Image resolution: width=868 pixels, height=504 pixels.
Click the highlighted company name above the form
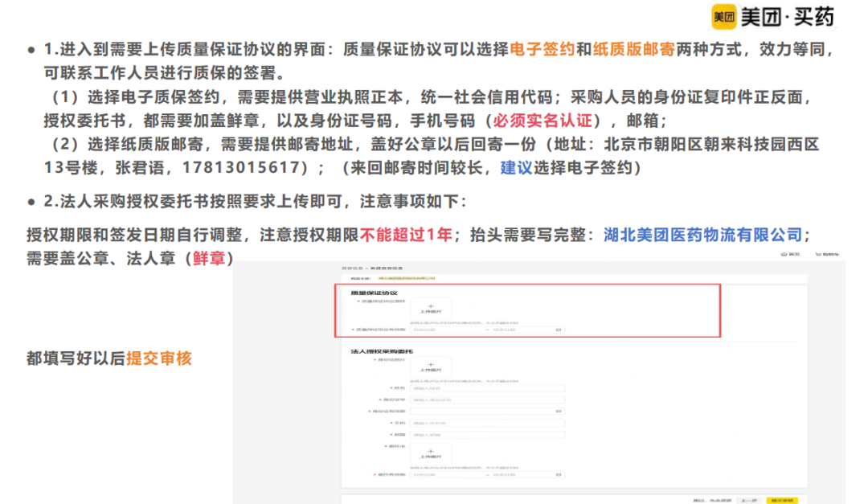tap(407, 278)
